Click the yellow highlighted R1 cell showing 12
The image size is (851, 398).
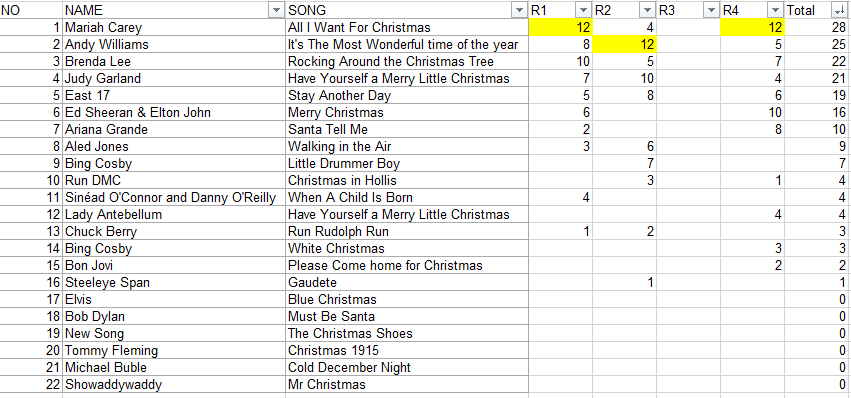(561, 27)
